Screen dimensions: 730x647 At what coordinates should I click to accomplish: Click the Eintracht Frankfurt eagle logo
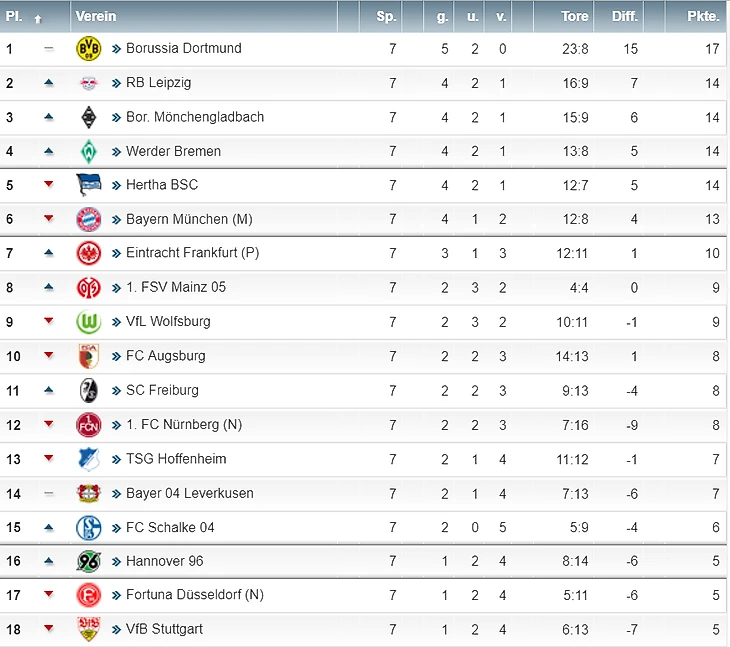[89, 253]
